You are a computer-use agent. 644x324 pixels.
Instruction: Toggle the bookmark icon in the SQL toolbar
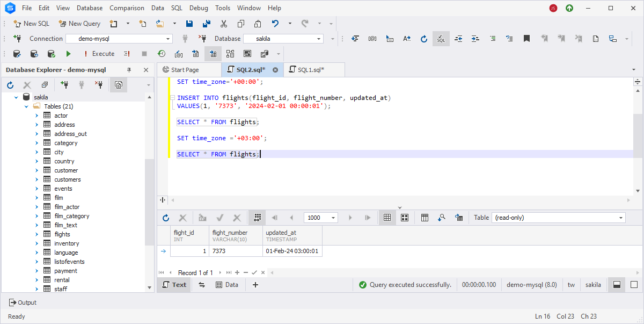526,39
